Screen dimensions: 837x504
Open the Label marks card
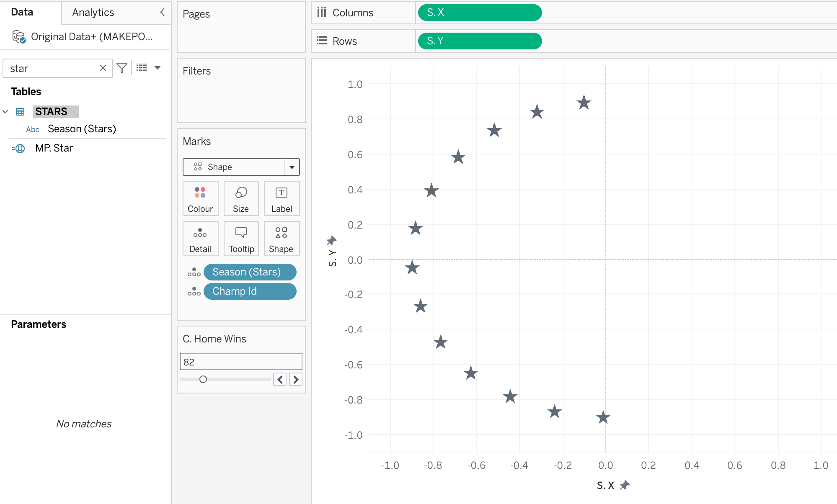[282, 198]
